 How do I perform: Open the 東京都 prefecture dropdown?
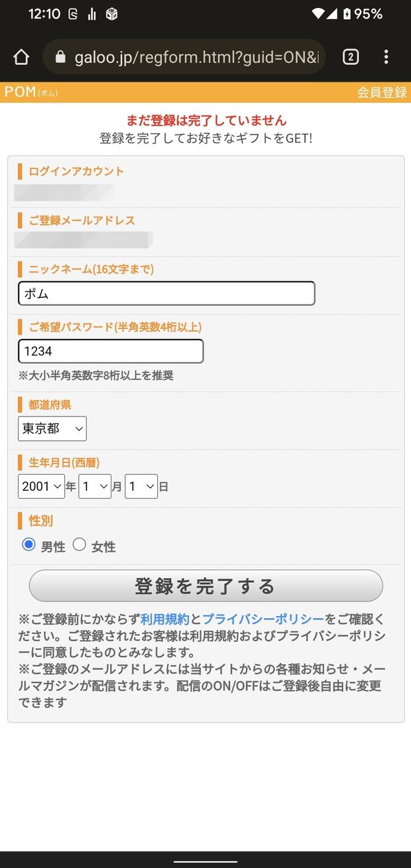(52, 429)
